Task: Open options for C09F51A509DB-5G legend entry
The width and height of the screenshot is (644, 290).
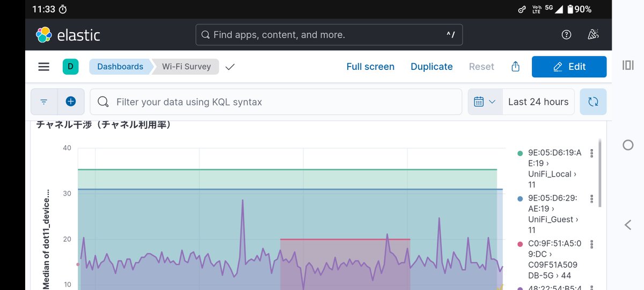Action: 591,244
